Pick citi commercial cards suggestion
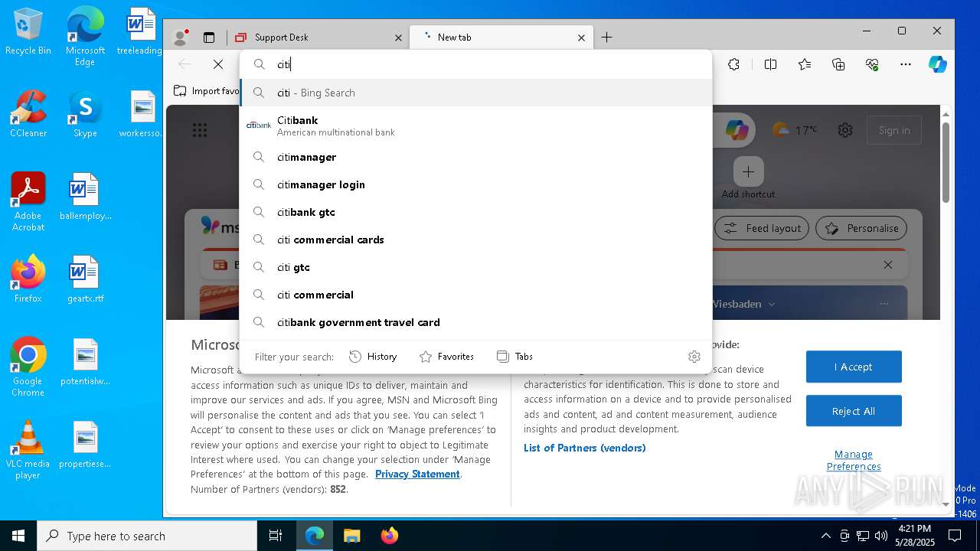The height and width of the screenshot is (551, 980). [475, 240]
